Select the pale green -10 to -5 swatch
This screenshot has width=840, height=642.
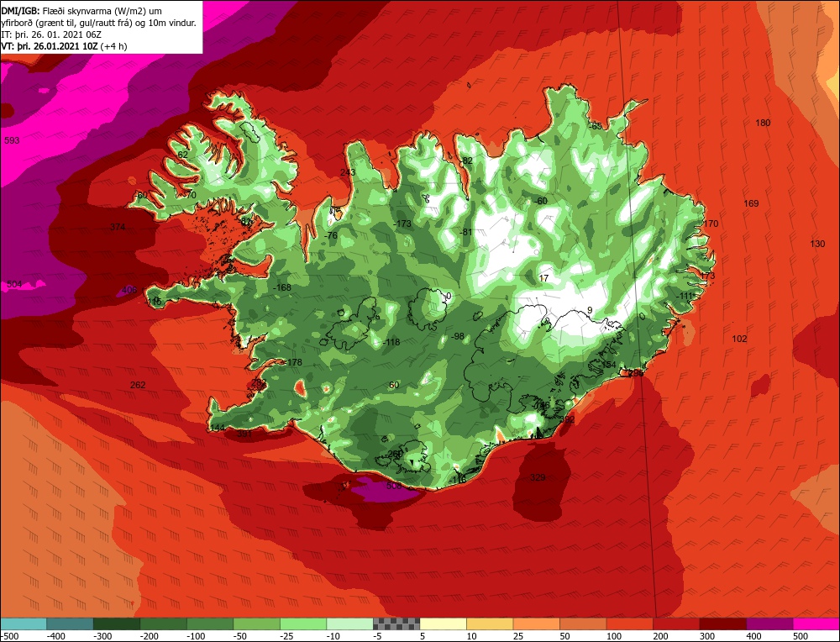click(349, 624)
